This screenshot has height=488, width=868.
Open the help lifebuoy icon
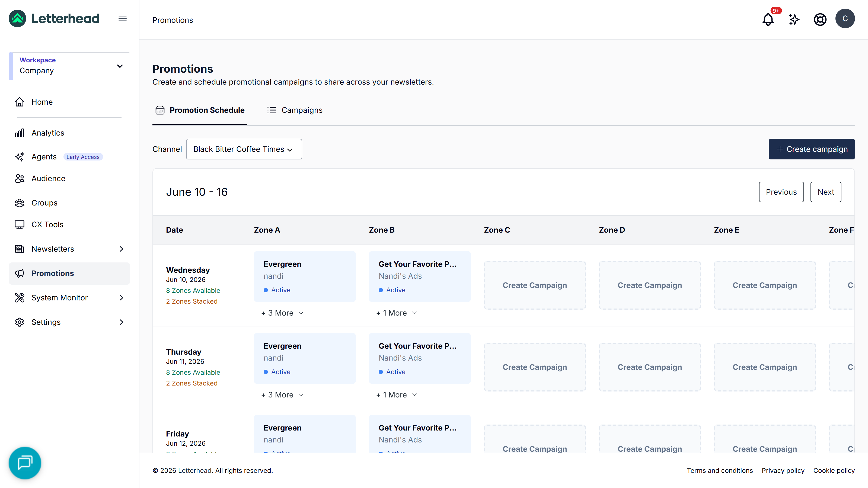coord(820,19)
